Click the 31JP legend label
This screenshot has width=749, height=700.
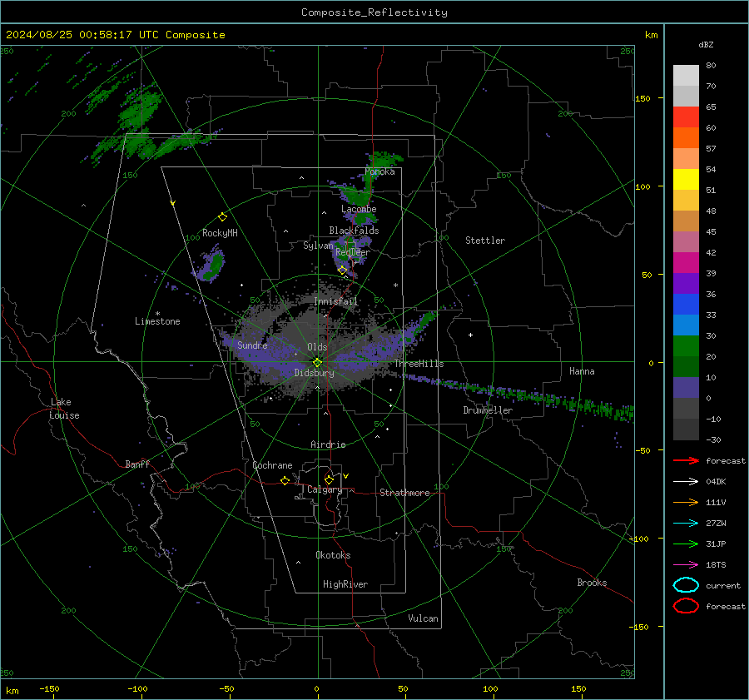click(716, 544)
